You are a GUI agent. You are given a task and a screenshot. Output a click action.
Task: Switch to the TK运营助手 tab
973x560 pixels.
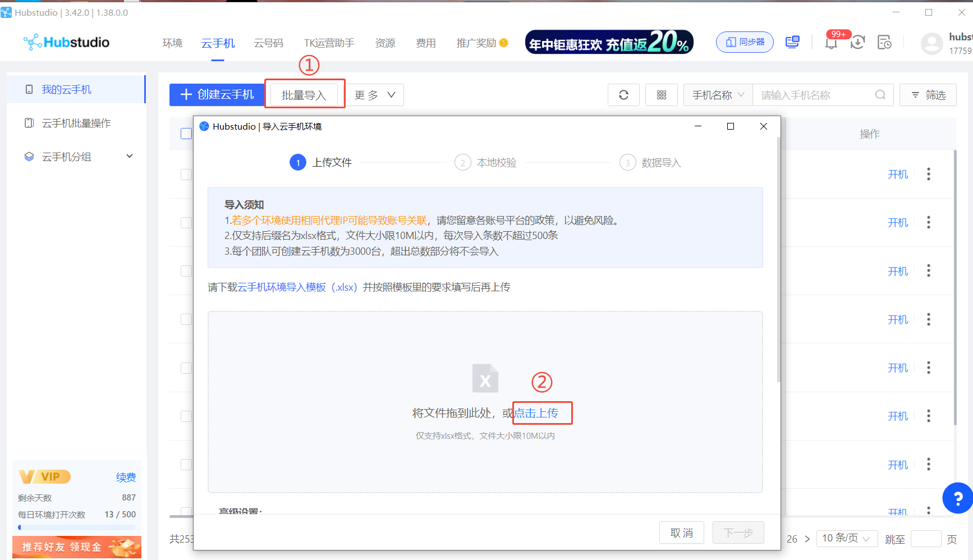[x=329, y=43]
